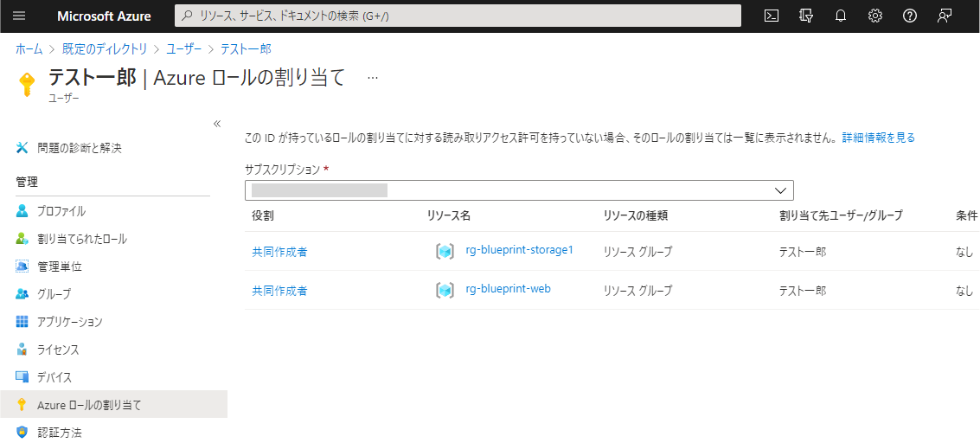Click the Azure ロールの割り当て key icon
This screenshot has height=443, width=980.
point(22,405)
